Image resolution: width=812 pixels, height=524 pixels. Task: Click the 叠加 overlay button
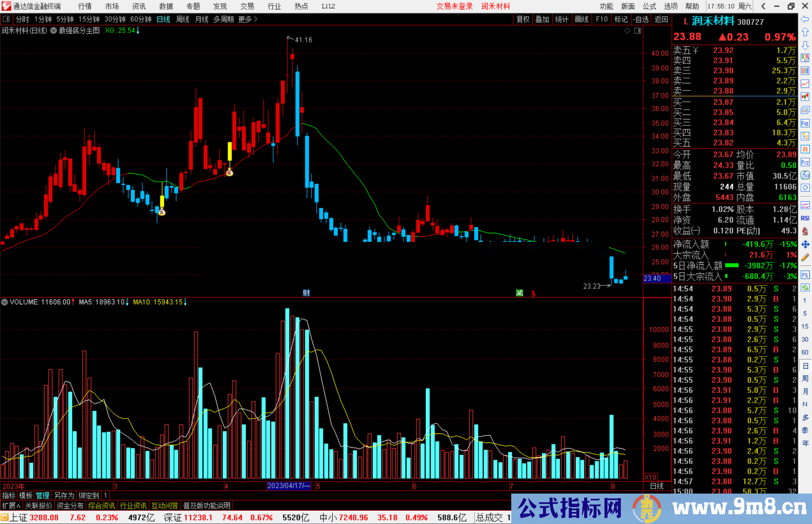tap(542, 19)
